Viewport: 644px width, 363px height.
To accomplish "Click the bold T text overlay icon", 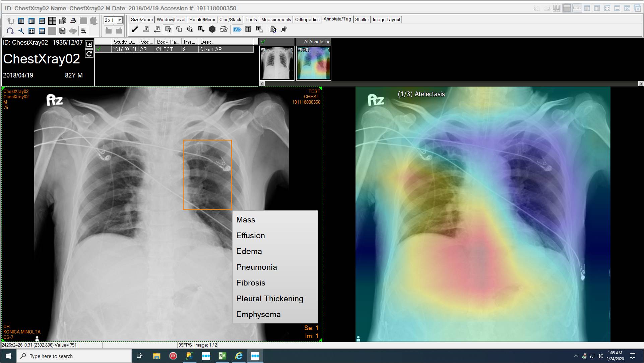I will 248,30.
